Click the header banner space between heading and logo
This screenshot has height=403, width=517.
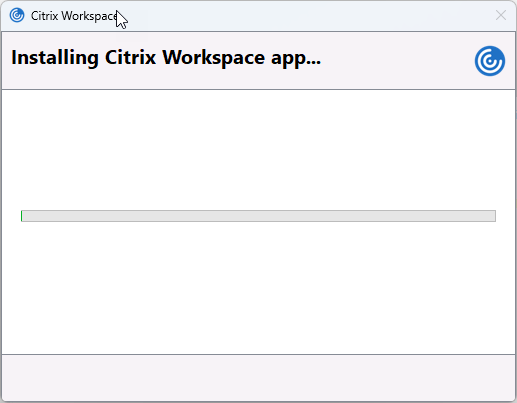[x=397, y=61]
